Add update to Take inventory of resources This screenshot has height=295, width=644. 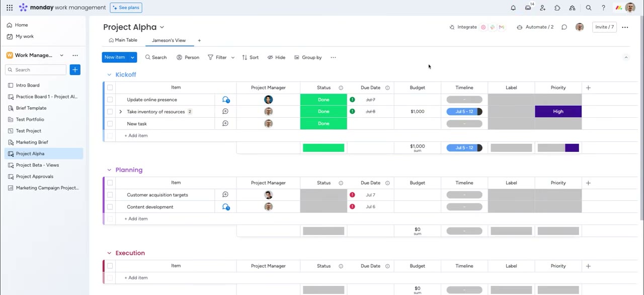click(x=225, y=111)
